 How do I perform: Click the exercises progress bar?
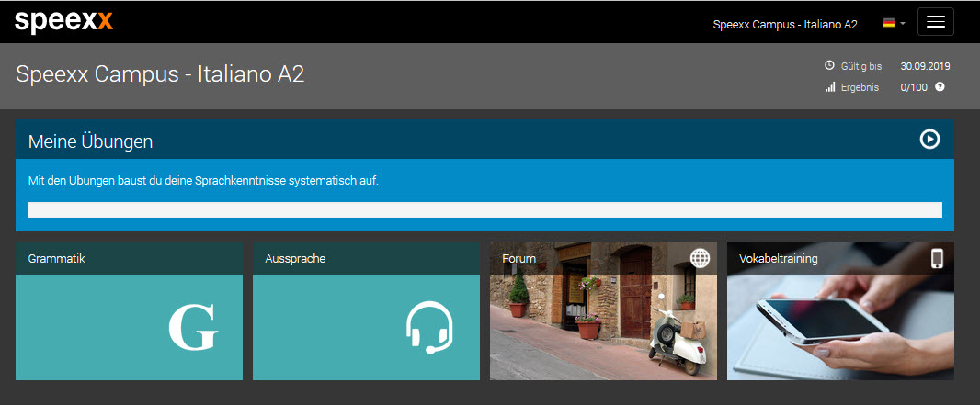(484, 209)
